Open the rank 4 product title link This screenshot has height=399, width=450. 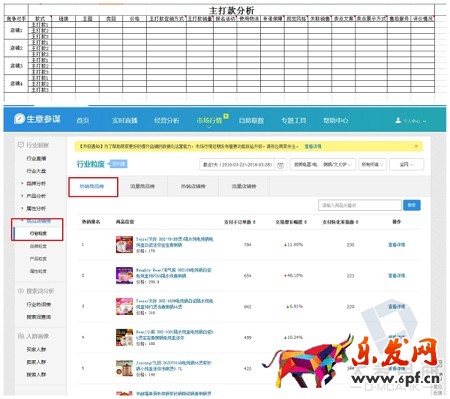click(174, 335)
